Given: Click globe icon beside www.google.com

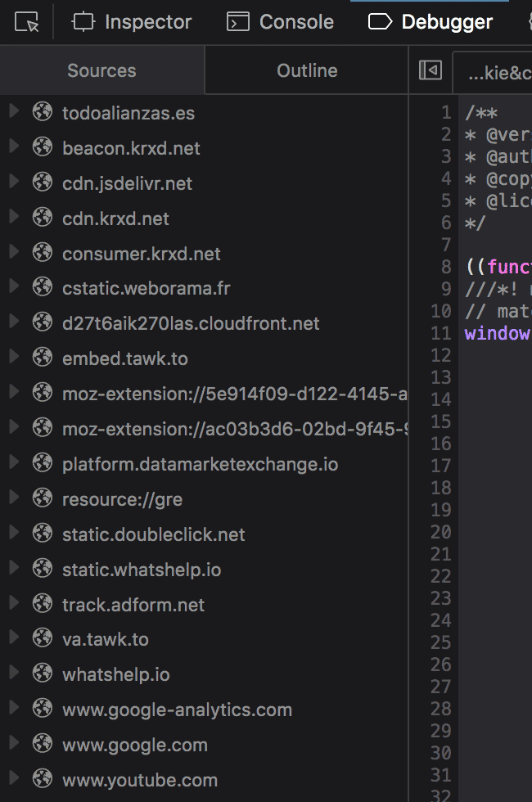Looking at the screenshot, I should [x=43, y=745].
